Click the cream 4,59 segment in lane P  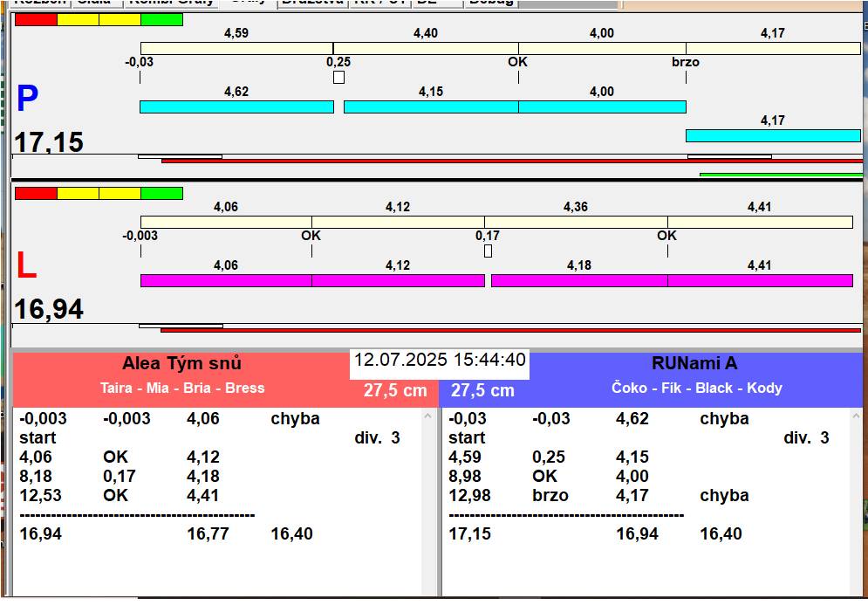click(x=237, y=48)
